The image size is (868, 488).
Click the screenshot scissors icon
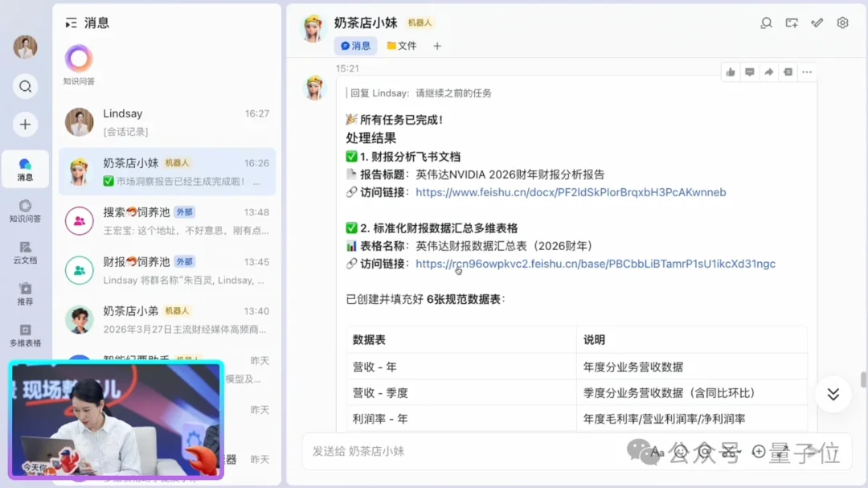(730, 451)
